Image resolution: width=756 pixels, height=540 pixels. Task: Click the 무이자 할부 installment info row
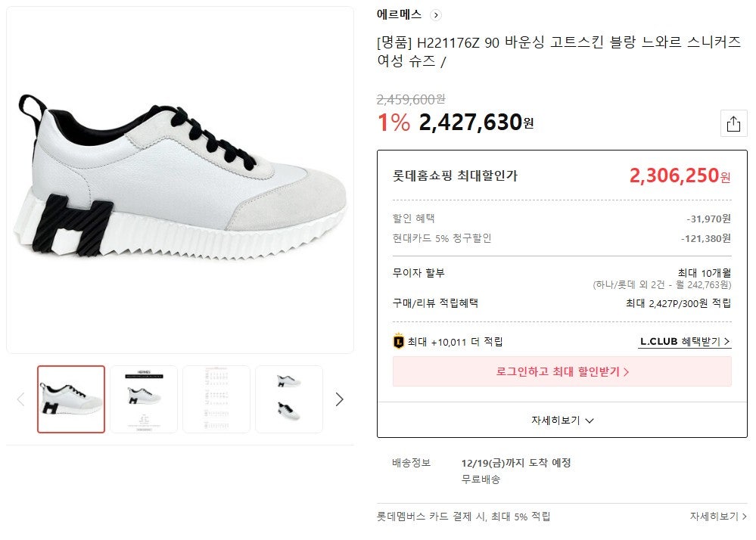[562, 278]
